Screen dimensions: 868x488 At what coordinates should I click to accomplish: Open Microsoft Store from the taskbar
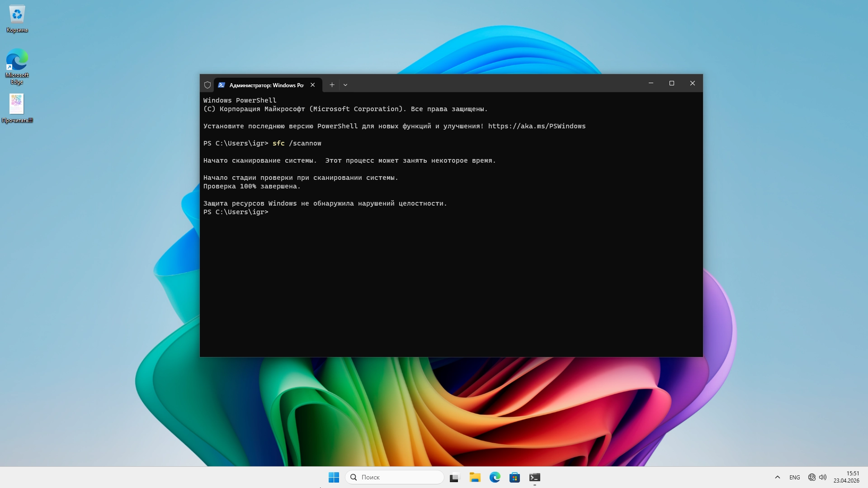[514, 477]
